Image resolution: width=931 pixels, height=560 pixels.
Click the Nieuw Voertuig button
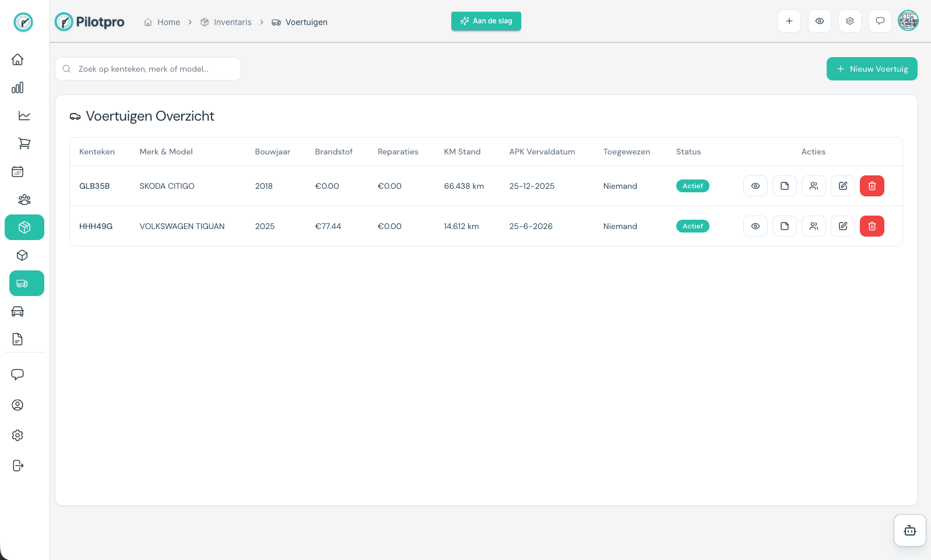(x=872, y=69)
